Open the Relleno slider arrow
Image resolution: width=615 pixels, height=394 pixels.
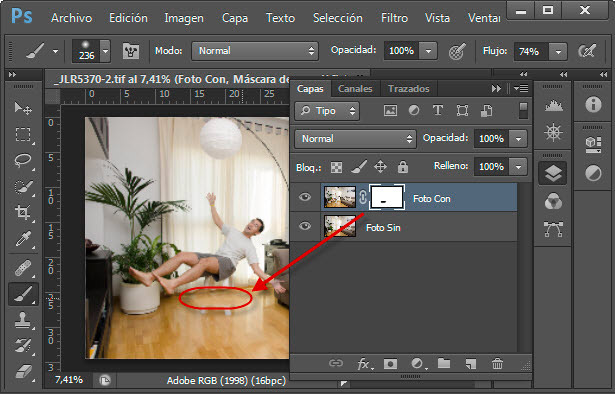click(x=518, y=167)
